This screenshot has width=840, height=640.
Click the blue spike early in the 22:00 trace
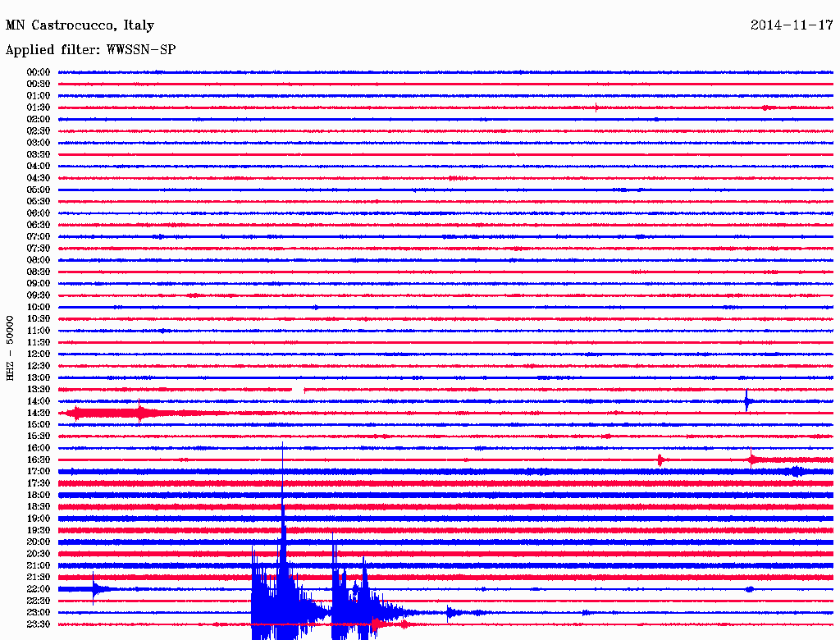click(94, 588)
